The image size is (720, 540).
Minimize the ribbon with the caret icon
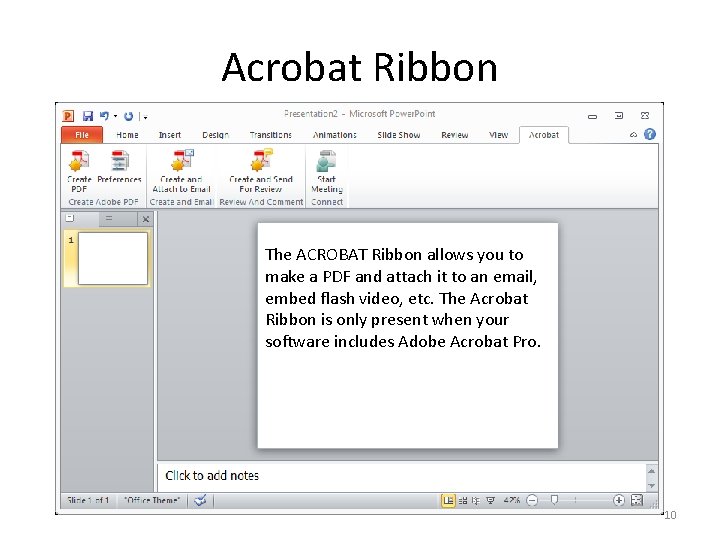tap(633, 135)
